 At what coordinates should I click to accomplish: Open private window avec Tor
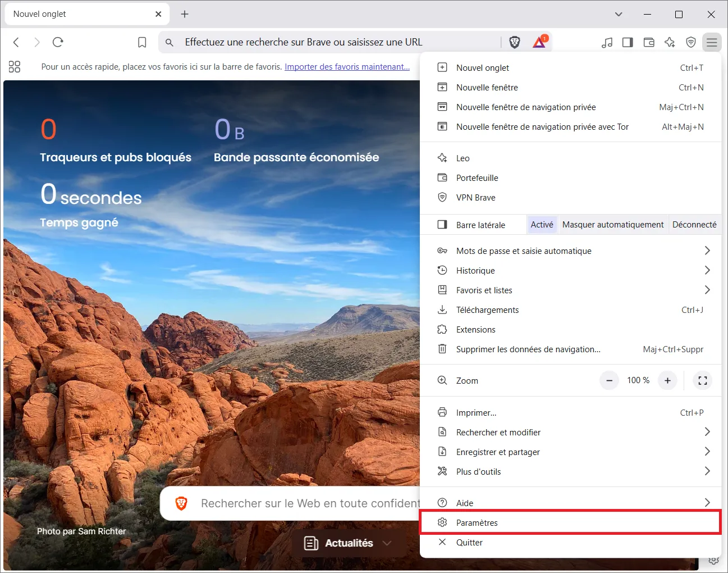pos(570,126)
